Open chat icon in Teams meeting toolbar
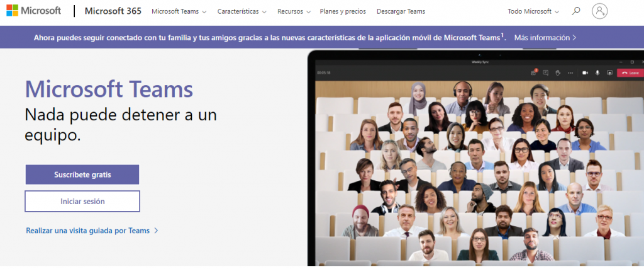The width and height of the screenshot is (644, 269). pos(545,73)
